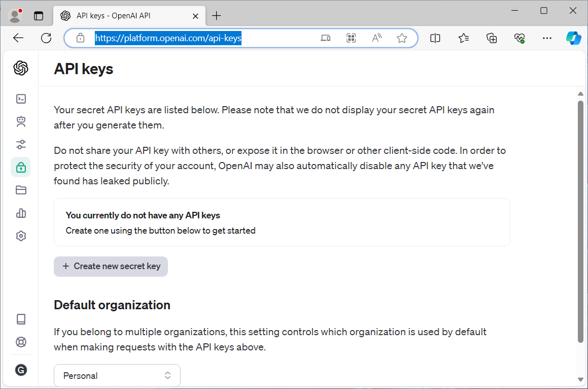Open the Assistants robot icon in sidebar
This screenshot has height=389, width=588.
point(21,121)
